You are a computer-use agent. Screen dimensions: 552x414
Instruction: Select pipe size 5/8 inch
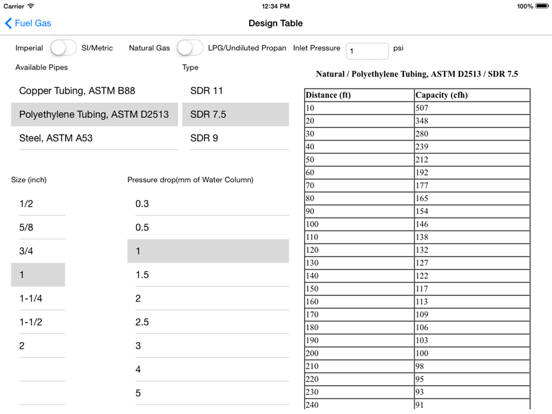coord(38,227)
